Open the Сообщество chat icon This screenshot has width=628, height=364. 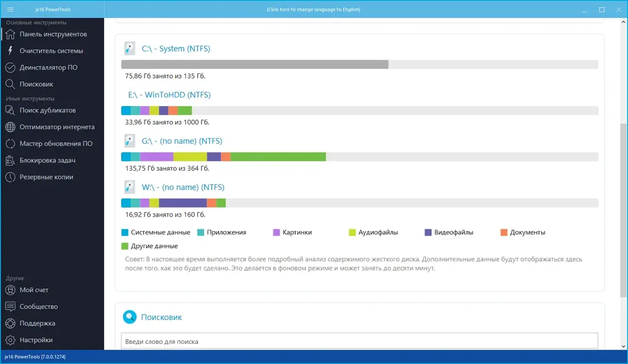click(x=11, y=307)
